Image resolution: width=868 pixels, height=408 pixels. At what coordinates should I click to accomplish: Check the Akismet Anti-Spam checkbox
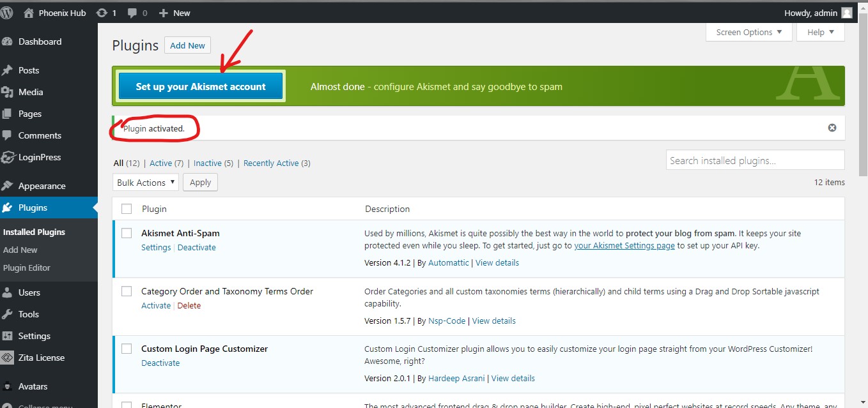(127, 233)
